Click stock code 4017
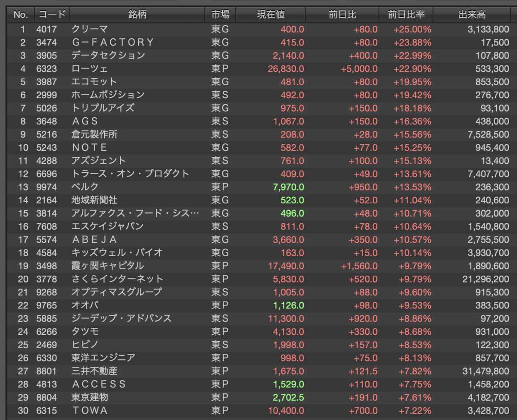Image resolution: width=517 pixels, height=420 pixels. [x=47, y=29]
